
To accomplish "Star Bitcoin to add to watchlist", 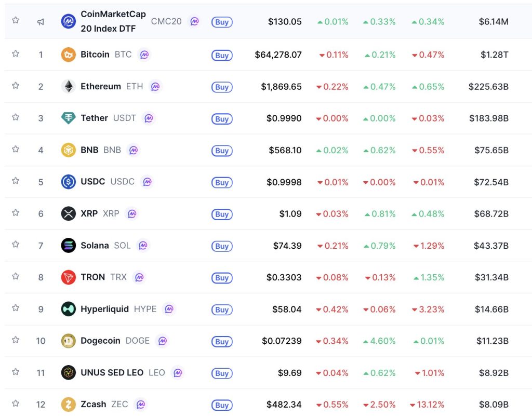I will [x=15, y=53].
